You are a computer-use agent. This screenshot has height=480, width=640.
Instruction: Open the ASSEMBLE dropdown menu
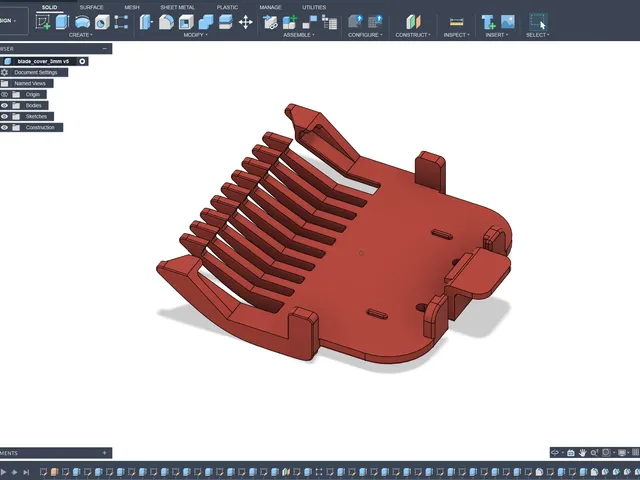tap(299, 35)
